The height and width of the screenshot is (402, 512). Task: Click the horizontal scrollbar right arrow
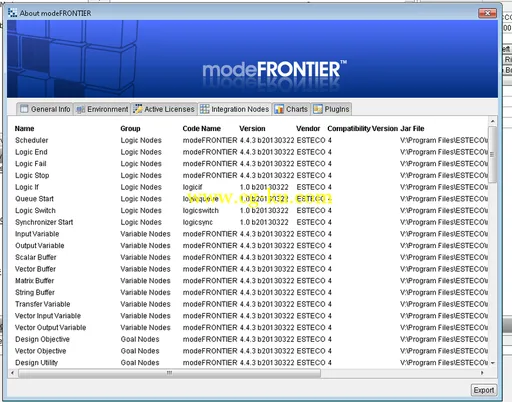482,373
